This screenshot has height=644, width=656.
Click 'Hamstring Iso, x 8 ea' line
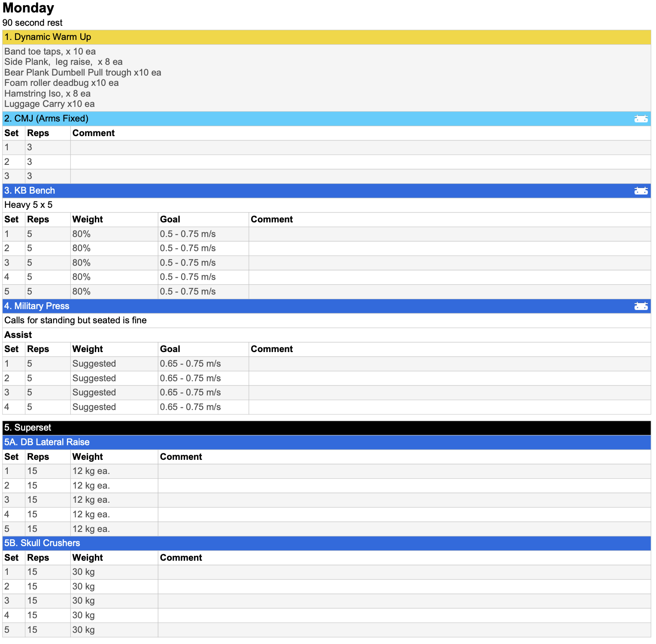[48, 94]
